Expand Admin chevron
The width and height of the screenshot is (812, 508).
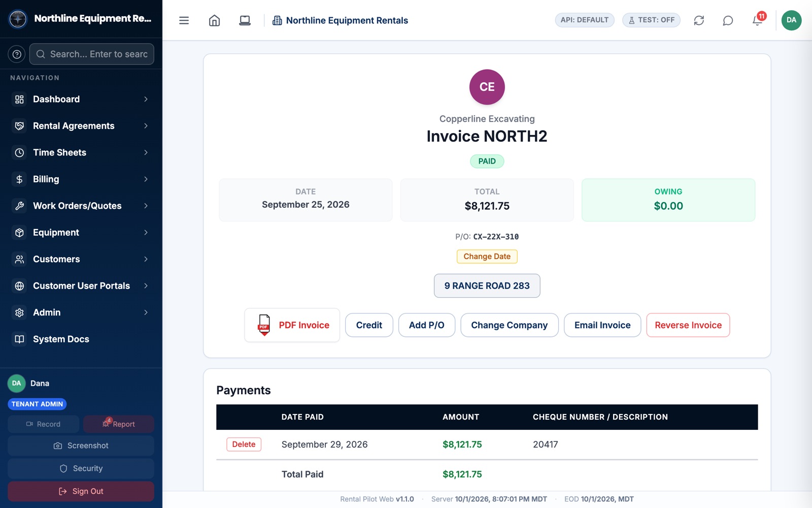(146, 312)
